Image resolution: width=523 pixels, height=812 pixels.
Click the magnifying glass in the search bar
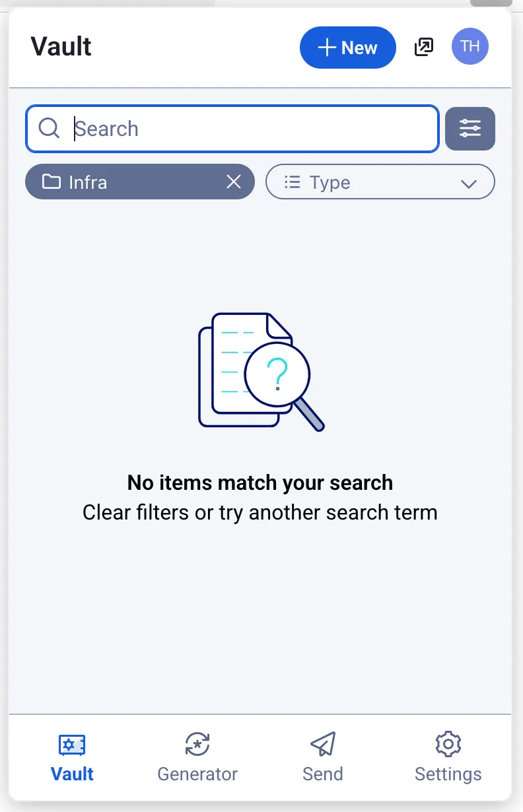(x=48, y=128)
